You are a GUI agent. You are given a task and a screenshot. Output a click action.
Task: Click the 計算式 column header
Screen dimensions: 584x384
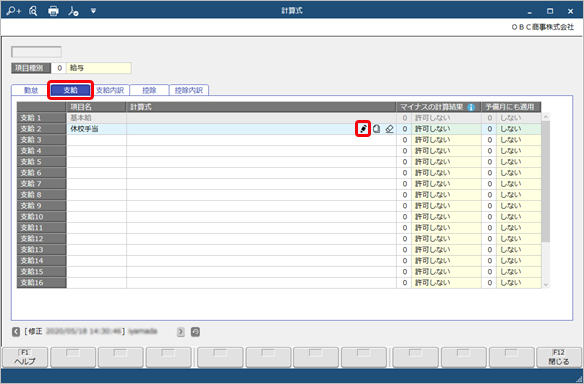pos(261,107)
